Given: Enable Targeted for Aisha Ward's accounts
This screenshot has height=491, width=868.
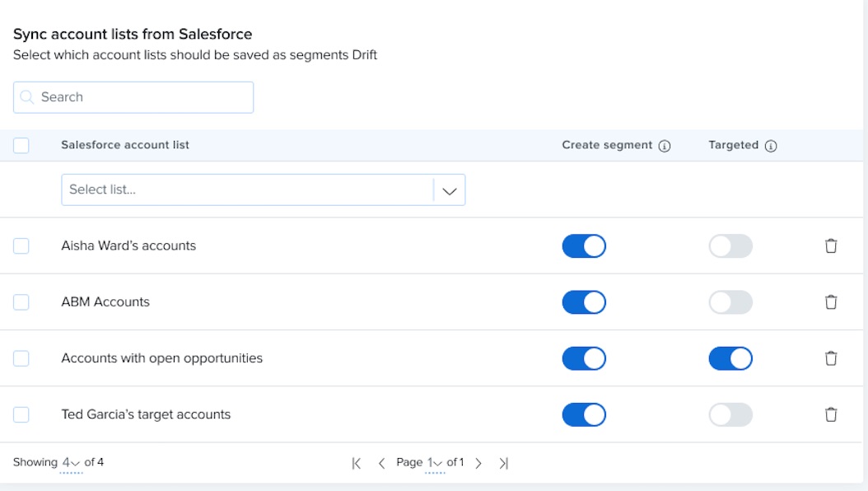Looking at the screenshot, I should coord(730,245).
